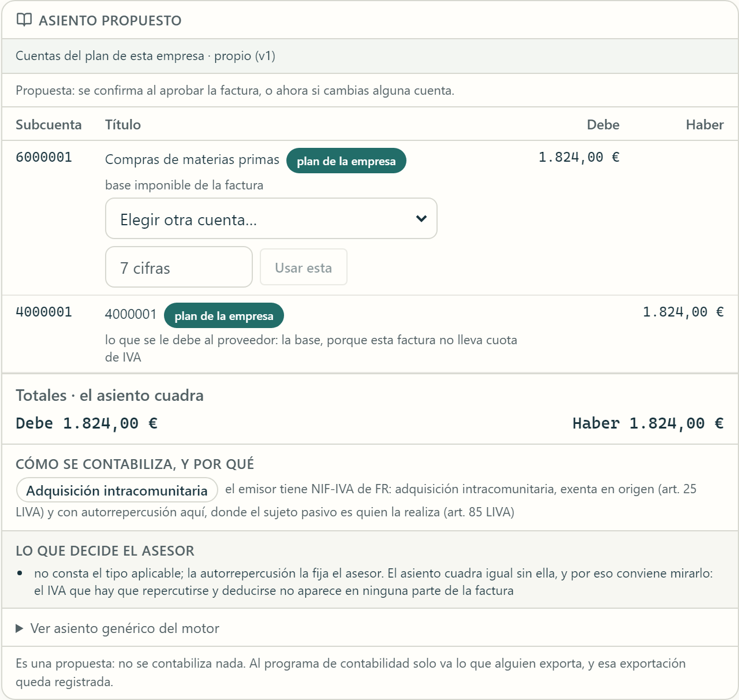Click 'plan de la empresa' badge for Compras de materias primas
The image size is (739, 700).
tap(346, 161)
